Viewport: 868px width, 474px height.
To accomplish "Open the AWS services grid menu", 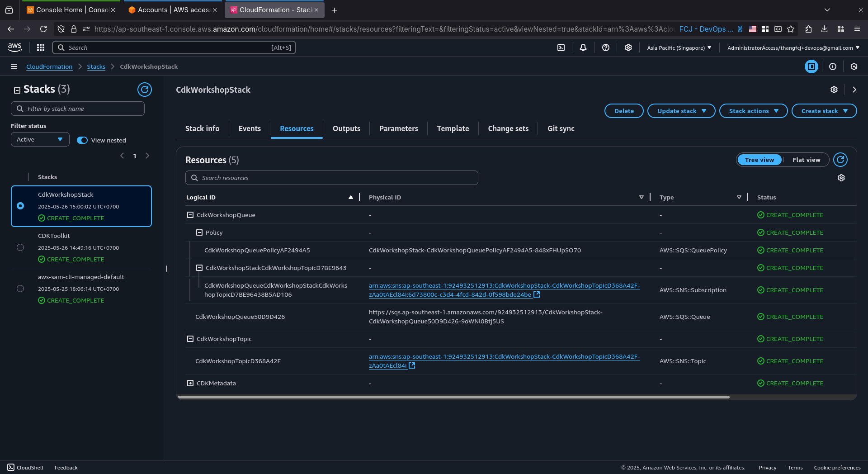I will [41, 47].
